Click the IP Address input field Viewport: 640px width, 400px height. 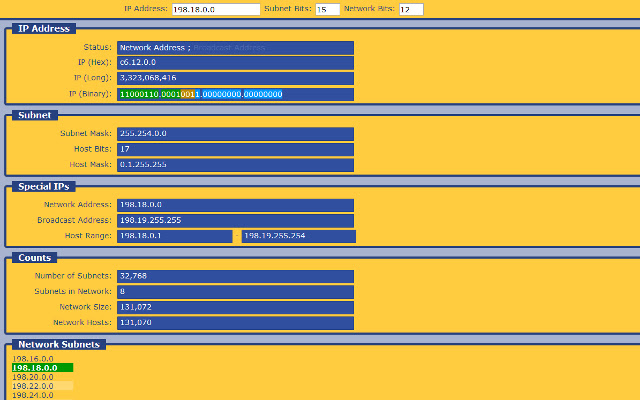point(216,9)
